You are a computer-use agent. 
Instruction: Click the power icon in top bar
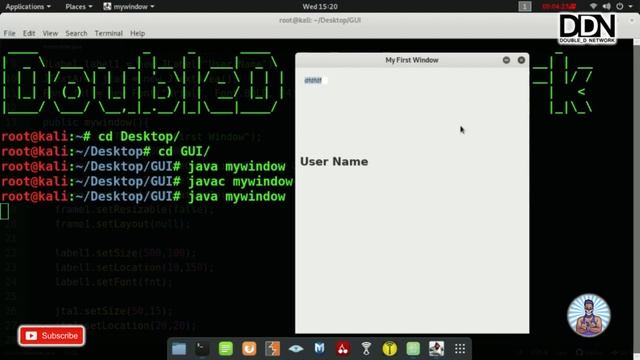(x=620, y=6)
